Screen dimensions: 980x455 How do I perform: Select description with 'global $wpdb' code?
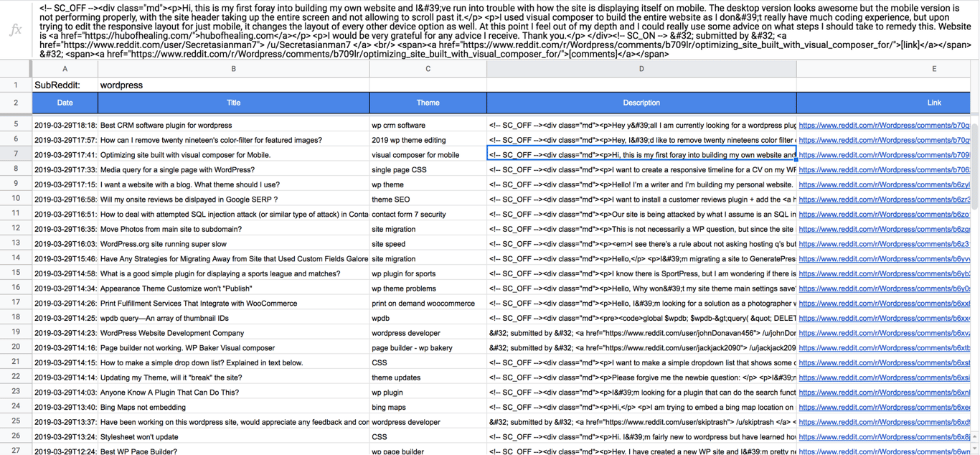click(x=641, y=318)
